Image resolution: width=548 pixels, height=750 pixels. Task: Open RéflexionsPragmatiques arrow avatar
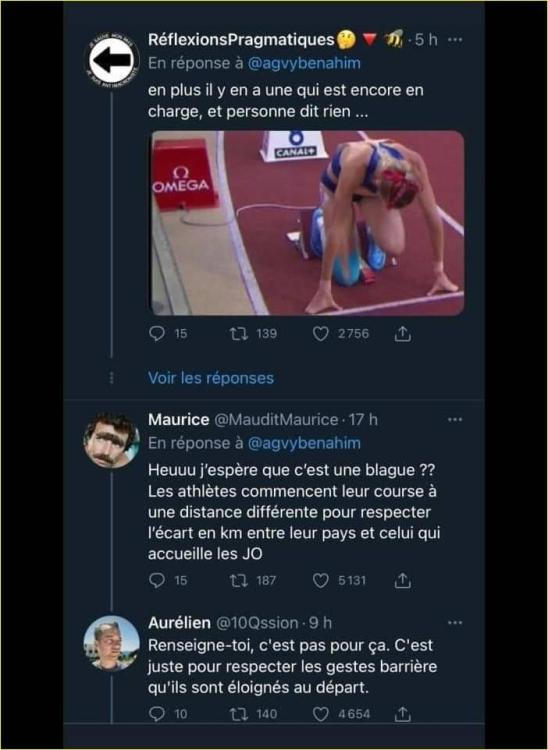coord(111,61)
